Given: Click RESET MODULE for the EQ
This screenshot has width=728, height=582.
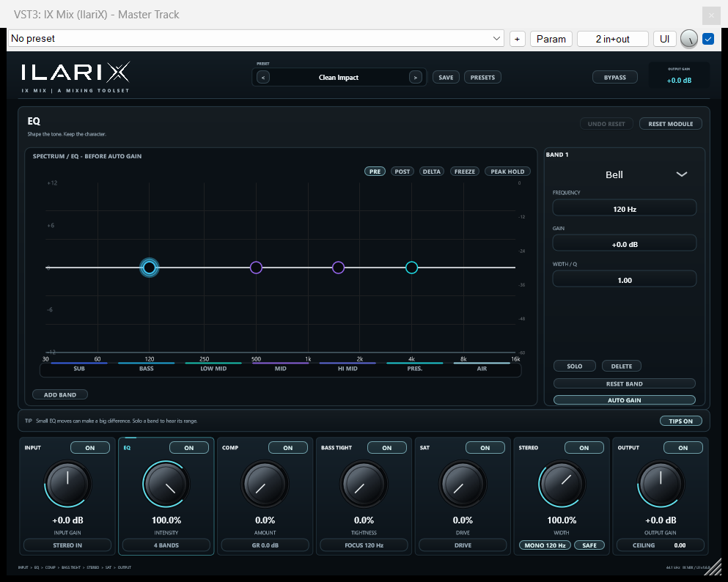Looking at the screenshot, I should click(x=670, y=124).
